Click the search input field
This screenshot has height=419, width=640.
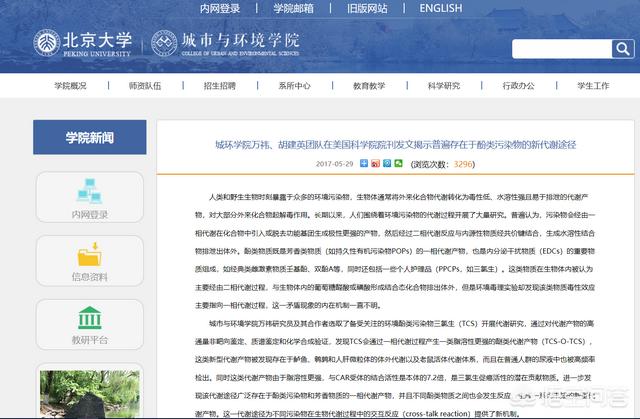[x=562, y=49]
